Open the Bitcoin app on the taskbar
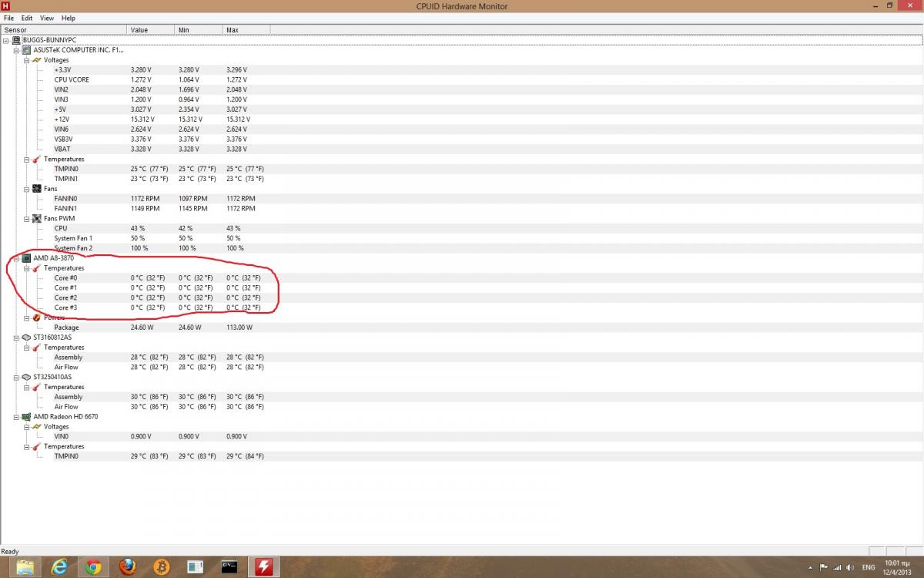This screenshot has width=924, height=578. pyautogui.click(x=162, y=567)
